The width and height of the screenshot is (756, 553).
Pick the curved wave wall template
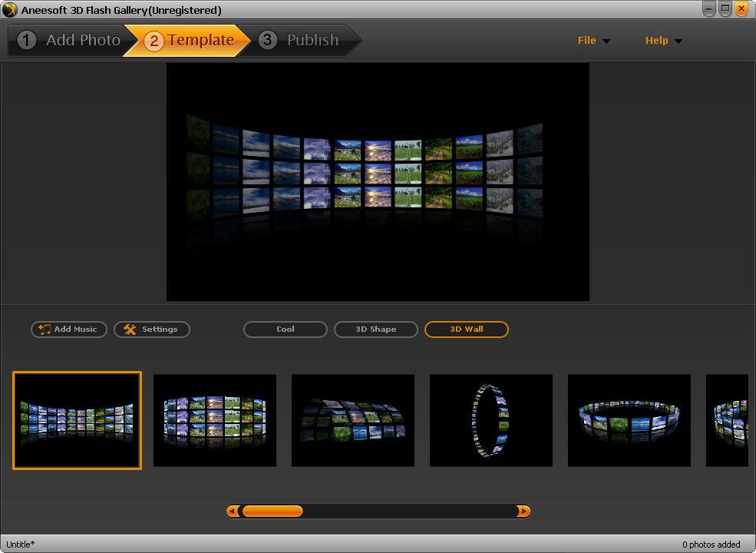pos(353,420)
